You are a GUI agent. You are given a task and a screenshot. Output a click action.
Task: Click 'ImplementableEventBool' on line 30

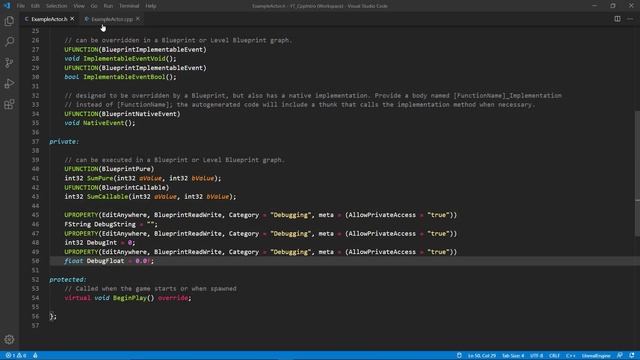click(124, 77)
